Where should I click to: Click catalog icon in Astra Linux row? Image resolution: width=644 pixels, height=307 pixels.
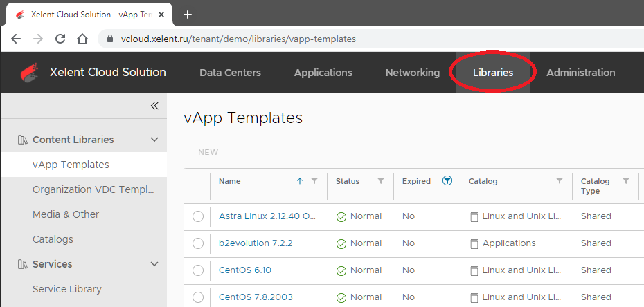click(474, 217)
